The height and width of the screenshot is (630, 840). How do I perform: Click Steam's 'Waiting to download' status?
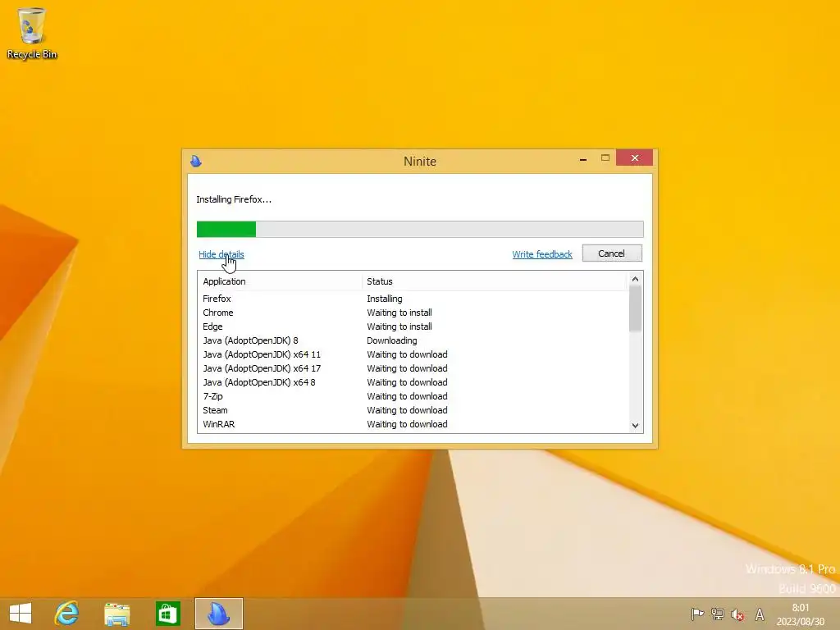pyautogui.click(x=407, y=410)
